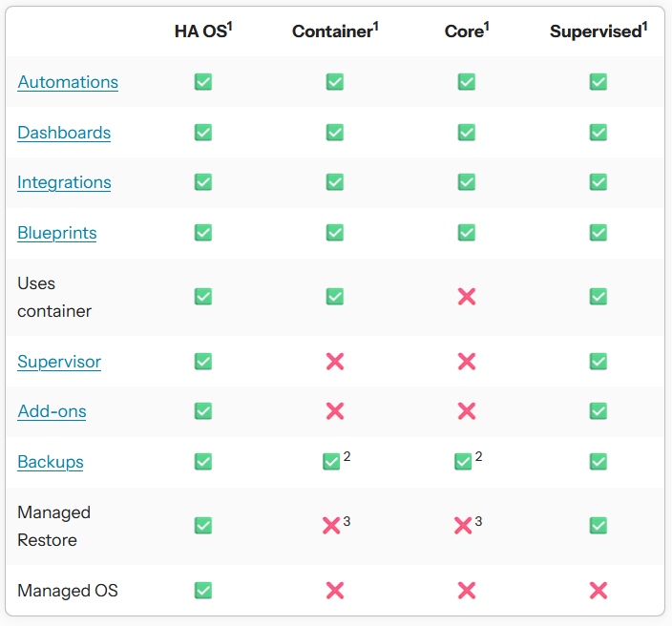Open the Automations link
This screenshot has width=672, height=626.
(x=68, y=82)
